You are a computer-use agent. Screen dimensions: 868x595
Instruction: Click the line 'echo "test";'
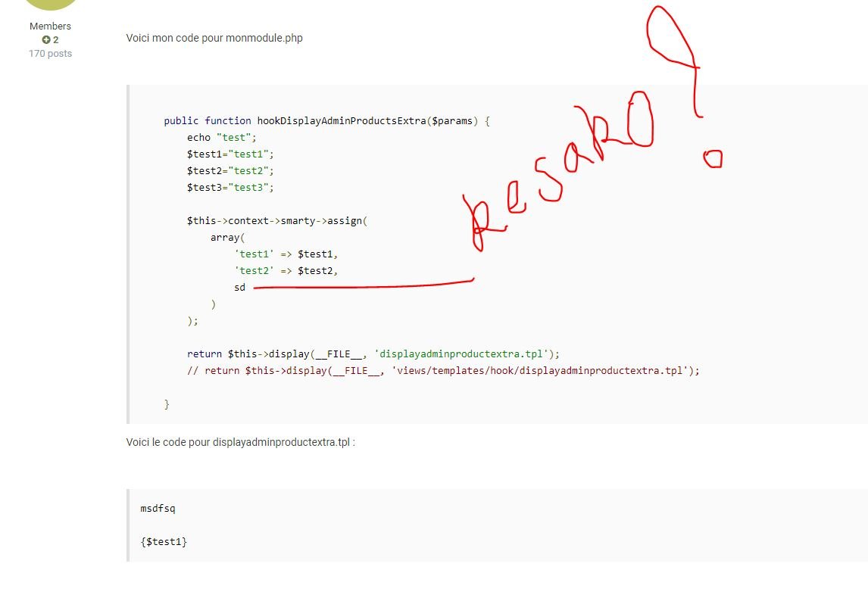(221, 137)
